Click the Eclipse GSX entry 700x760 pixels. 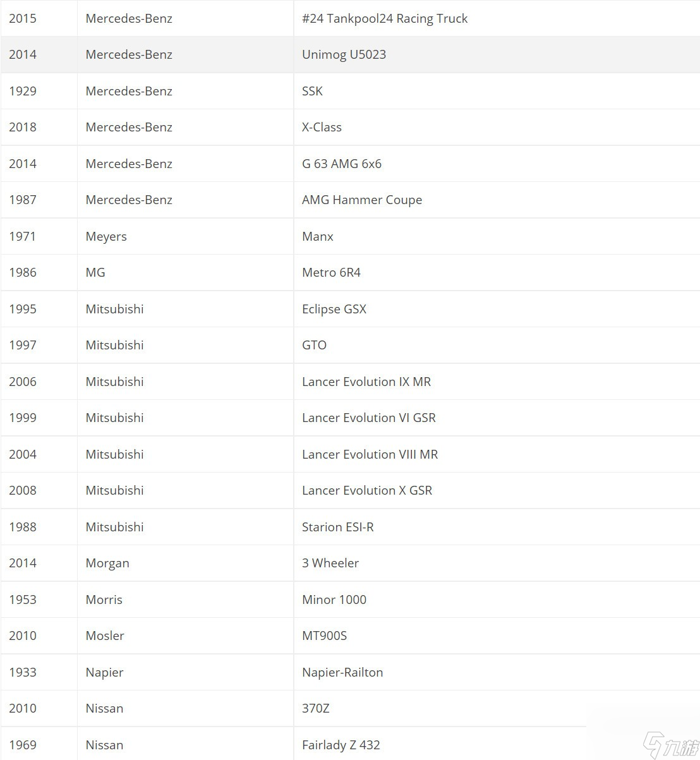[x=497, y=309]
